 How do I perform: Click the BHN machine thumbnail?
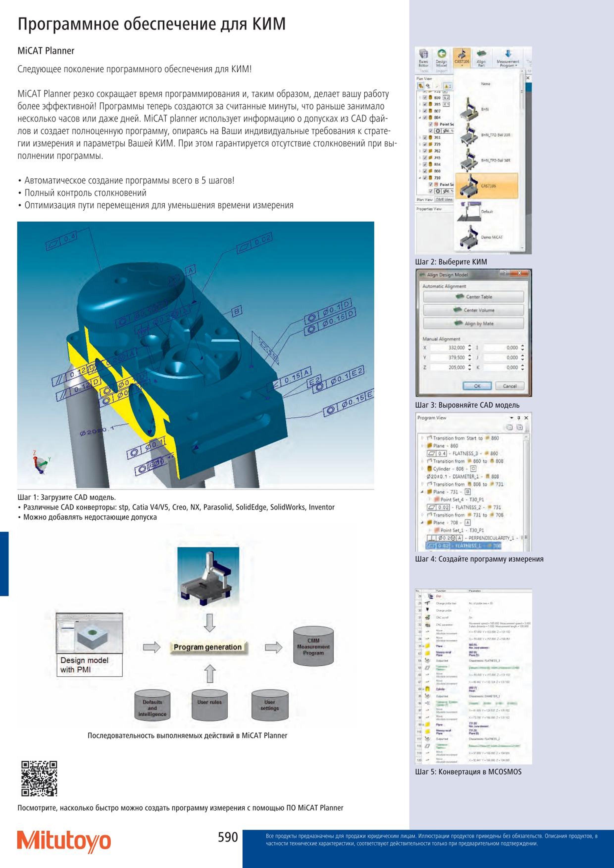[469, 109]
